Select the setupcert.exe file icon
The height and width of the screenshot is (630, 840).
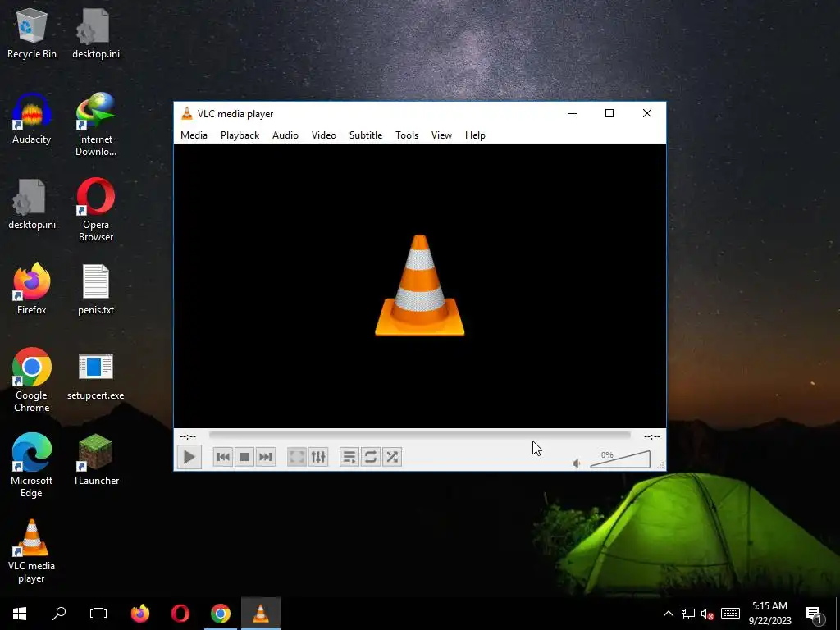click(96, 377)
